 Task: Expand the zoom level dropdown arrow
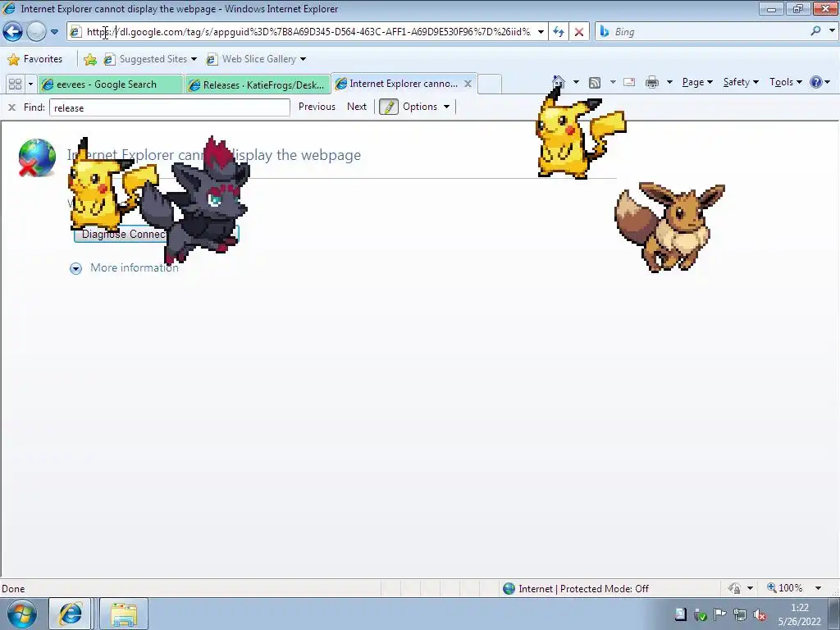point(818,588)
